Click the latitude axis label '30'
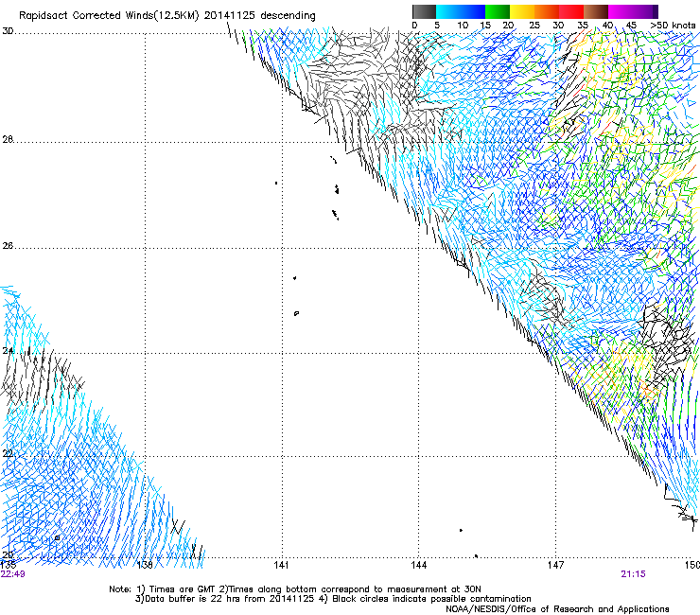 [x=8, y=31]
